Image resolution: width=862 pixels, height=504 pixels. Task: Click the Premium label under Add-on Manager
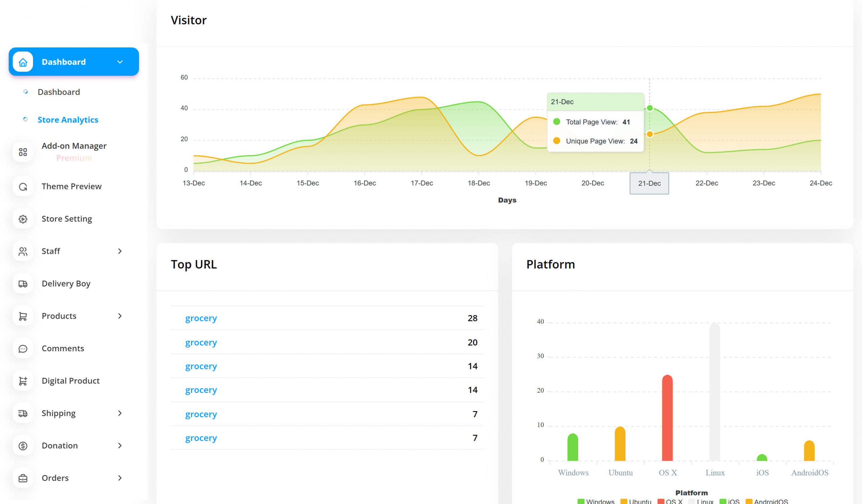(x=74, y=158)
